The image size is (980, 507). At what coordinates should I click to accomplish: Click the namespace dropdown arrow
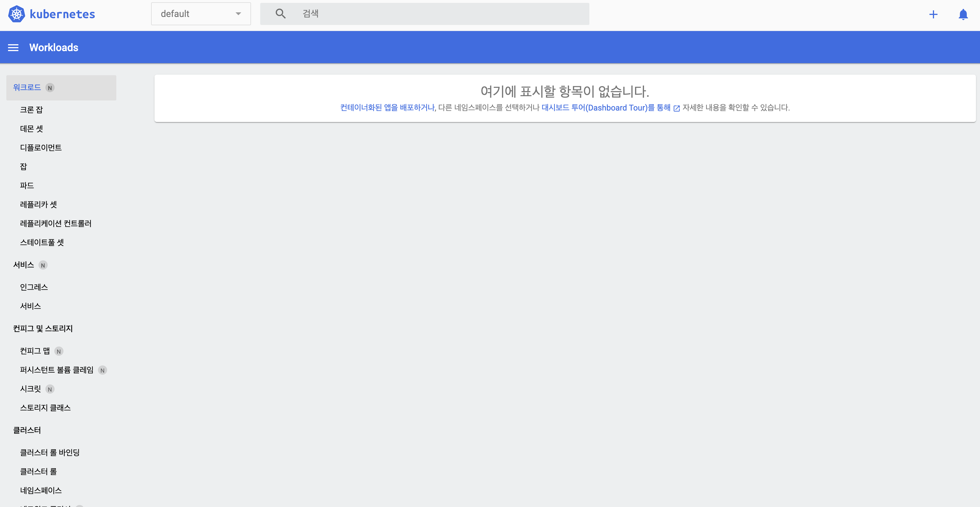238,14
